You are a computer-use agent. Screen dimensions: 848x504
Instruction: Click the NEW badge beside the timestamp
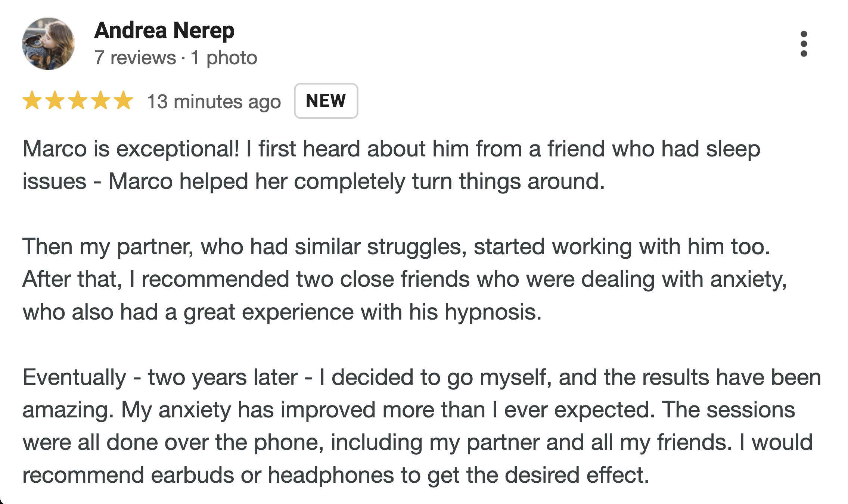click(326, 101)
